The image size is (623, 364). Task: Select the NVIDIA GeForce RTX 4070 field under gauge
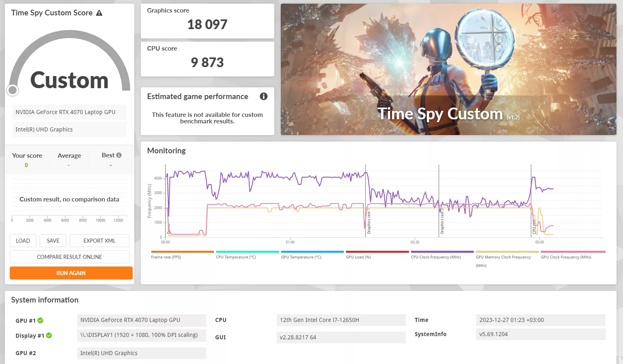pos(70,112)
